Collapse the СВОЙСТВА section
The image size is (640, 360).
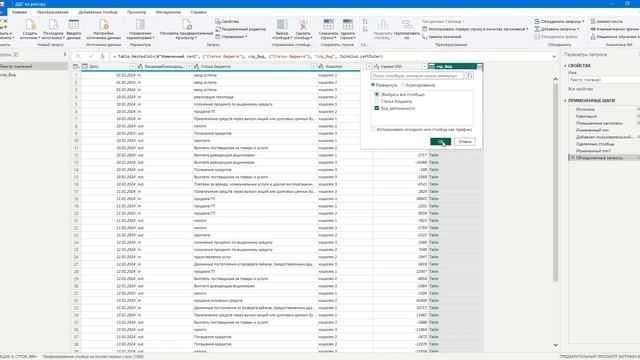(x=566, y=65)
